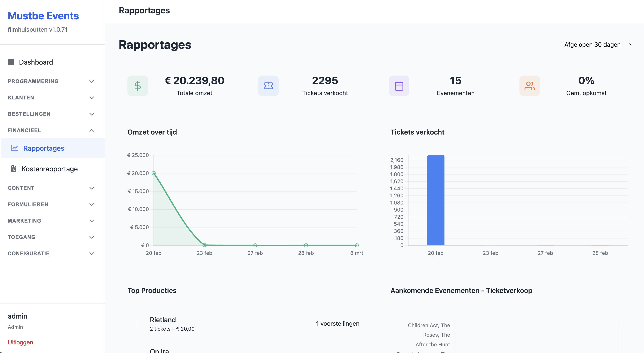Click the Uitloggen link
This screenshot has width=644, height=353.
20,342
